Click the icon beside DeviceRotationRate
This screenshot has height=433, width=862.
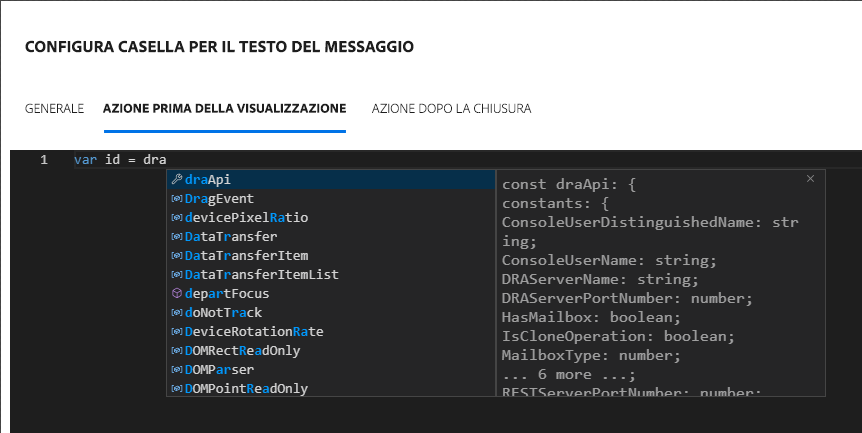(x=177, y=332)
